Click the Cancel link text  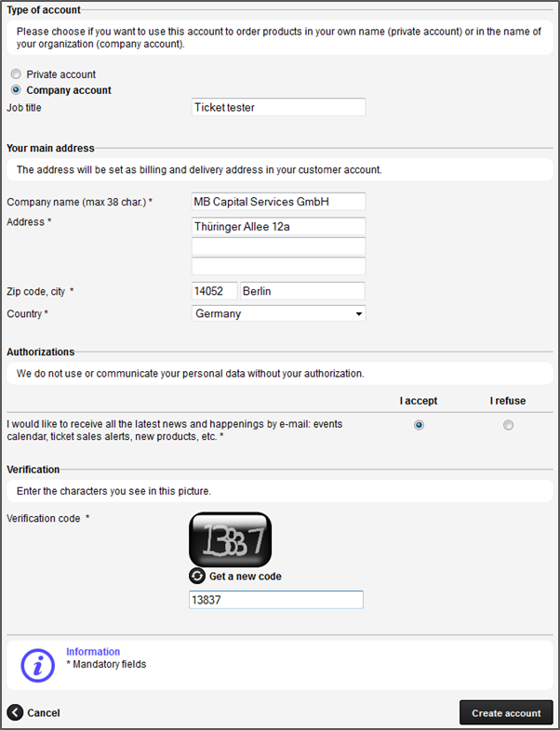pyautogui.click(x=44, y=712)
